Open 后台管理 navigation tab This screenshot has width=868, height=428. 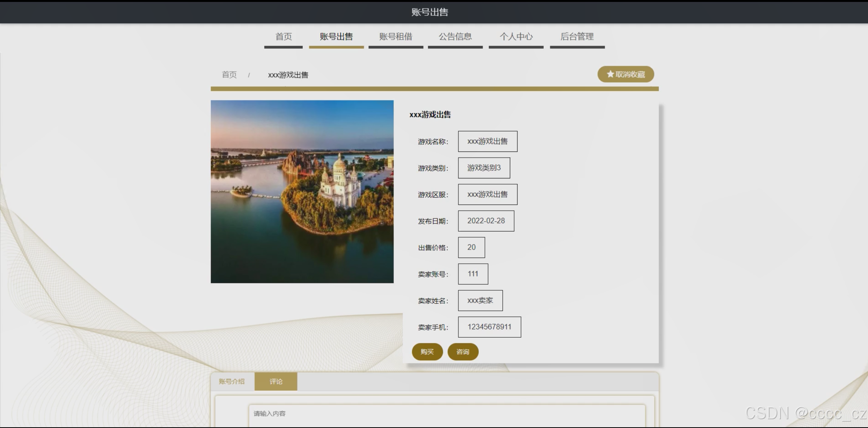(x=577, y=37)
